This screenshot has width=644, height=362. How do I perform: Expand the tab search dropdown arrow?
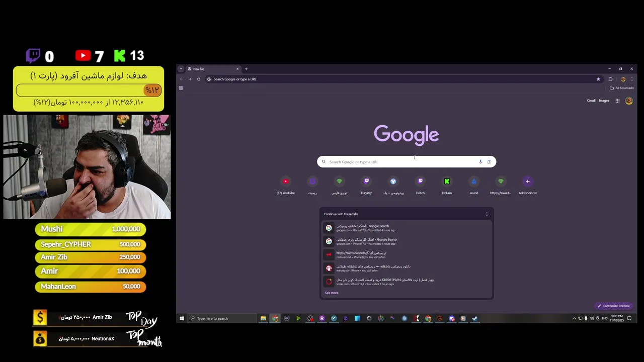click(181, 69)
